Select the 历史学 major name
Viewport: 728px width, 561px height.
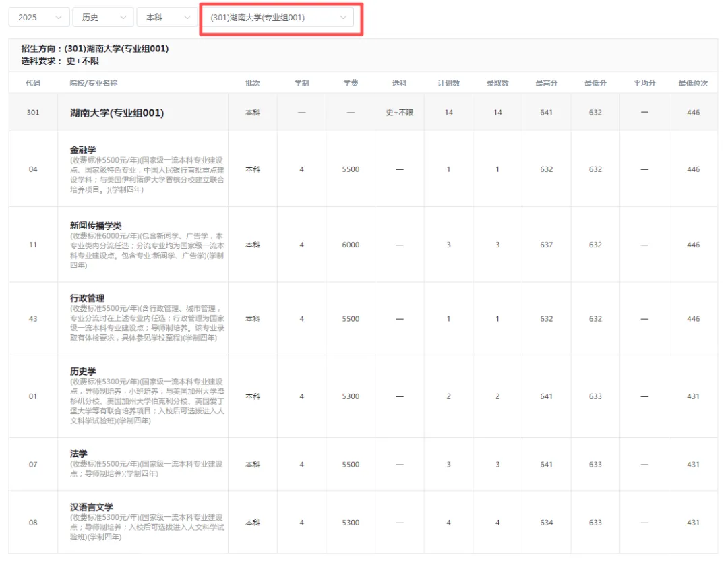pos(83,371)
